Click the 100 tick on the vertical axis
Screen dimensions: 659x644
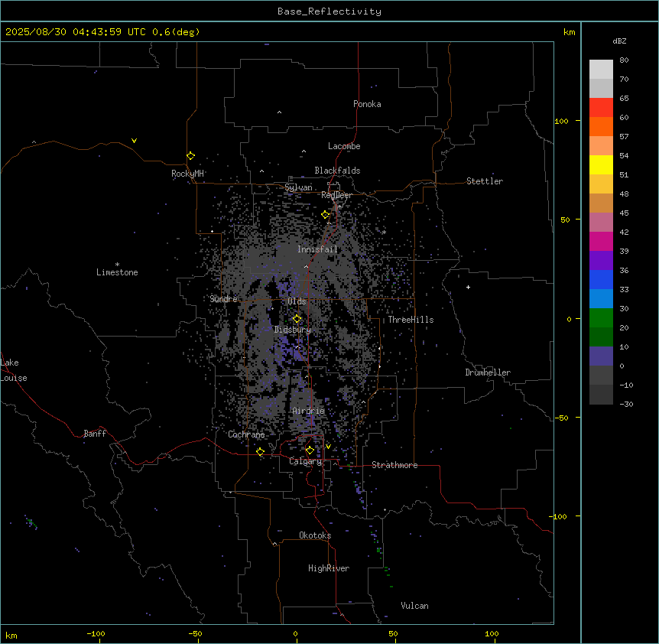pyautogui.click(x=561, y=121)
